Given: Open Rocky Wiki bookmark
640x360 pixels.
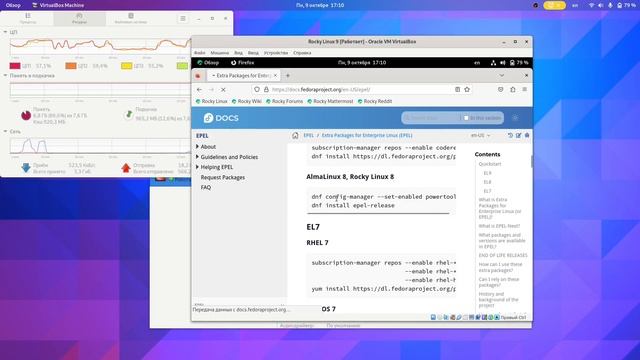Looking at the screenshot, I should [x=247, y=101].
